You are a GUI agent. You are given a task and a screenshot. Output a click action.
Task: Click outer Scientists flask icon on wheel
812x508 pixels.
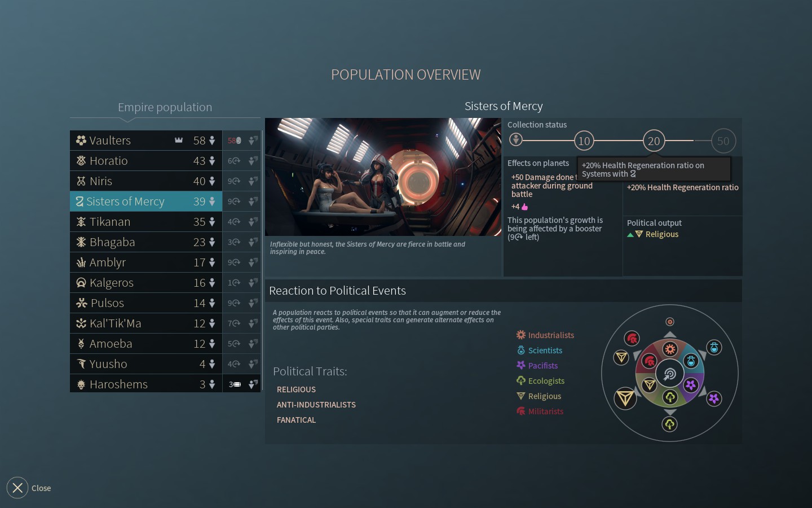click(x=714, y=347)
